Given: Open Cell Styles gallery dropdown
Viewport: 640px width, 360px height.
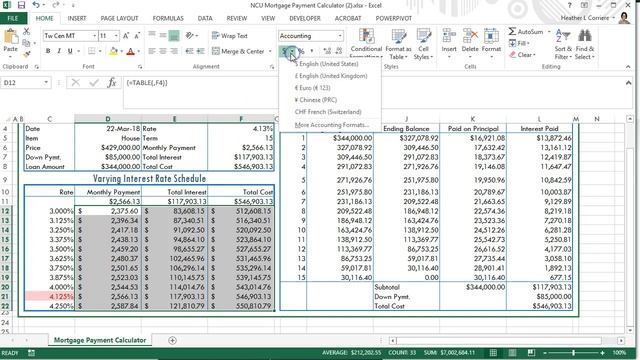Looking at the screenshot, I should 423,44.
